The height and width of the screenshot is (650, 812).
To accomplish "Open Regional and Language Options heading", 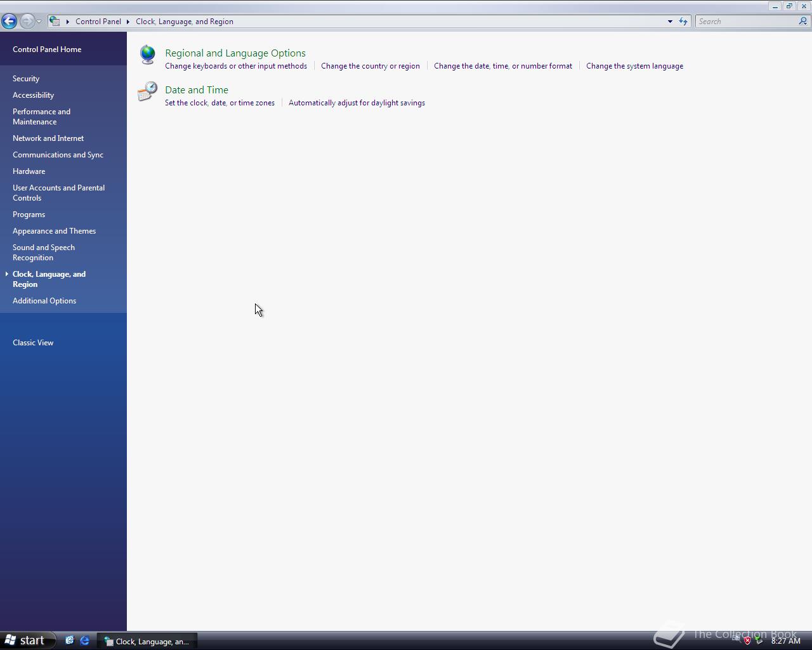I will 235,53.
